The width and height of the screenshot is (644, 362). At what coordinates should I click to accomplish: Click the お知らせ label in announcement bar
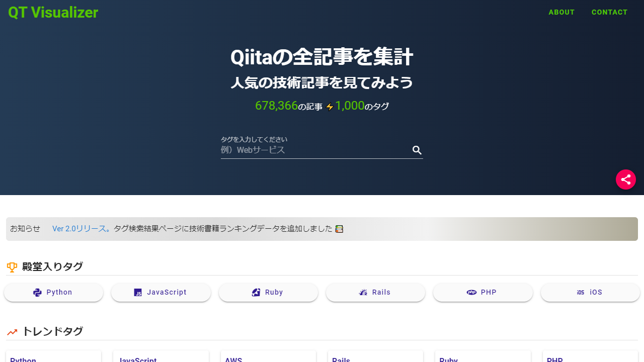point(25,229)
